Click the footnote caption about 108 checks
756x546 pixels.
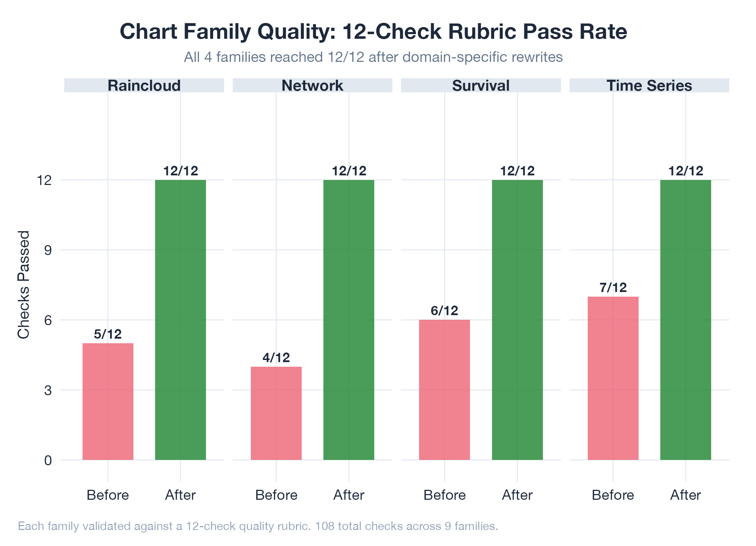(x=258, y=526)
